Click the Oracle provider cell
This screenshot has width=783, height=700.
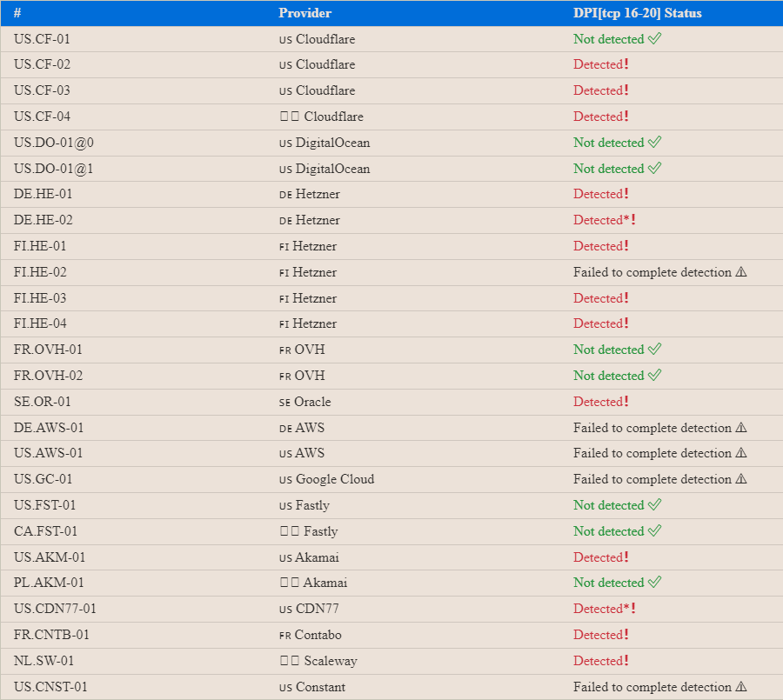point(305,402)
